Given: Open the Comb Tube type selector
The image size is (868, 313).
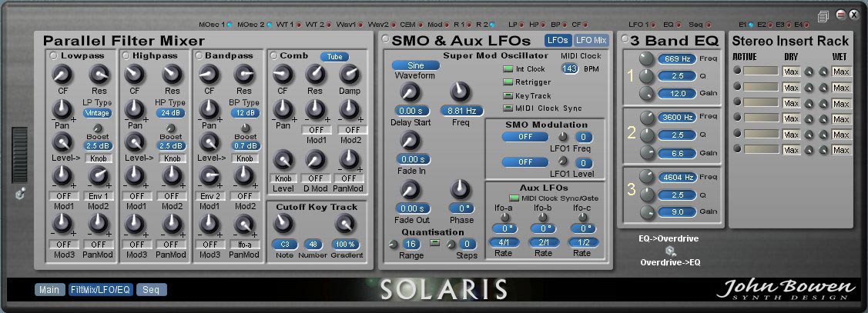Looking at the screenshot, I should click(x=334, y=56).
